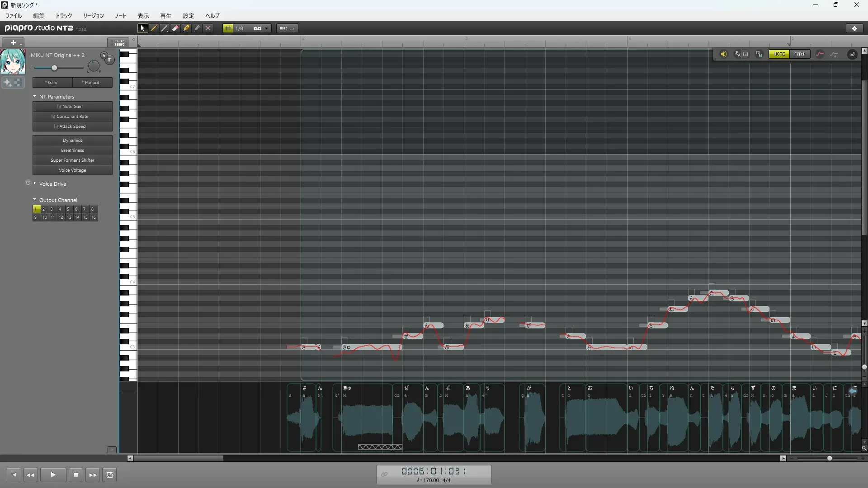Select the line drawing tool
868x488 pixels.
coord(165,28)
